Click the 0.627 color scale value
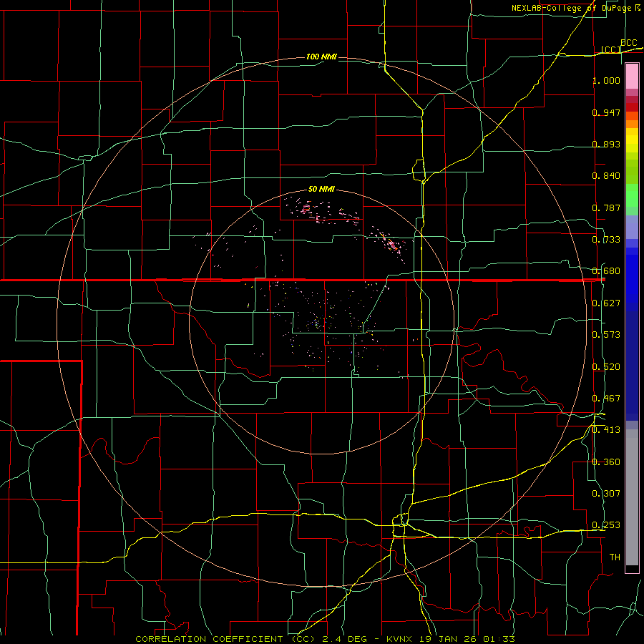Screen dimensions: 644x644 (x=606, y=303)
